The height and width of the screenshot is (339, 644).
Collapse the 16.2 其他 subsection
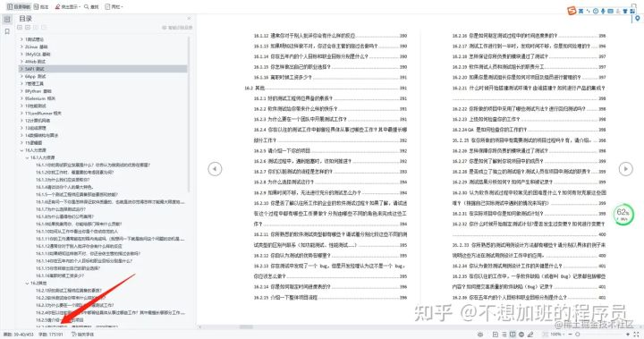pos(27,284)
